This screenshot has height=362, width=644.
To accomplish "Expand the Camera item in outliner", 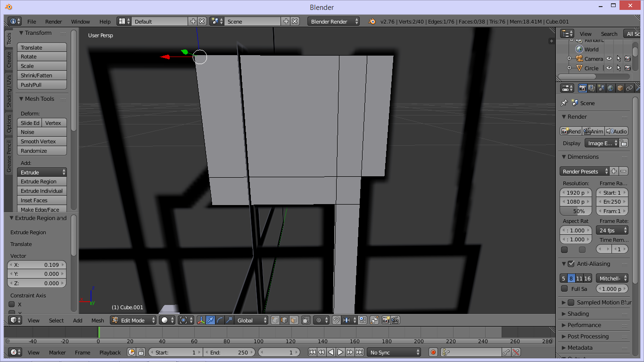I will click(569, 59).
